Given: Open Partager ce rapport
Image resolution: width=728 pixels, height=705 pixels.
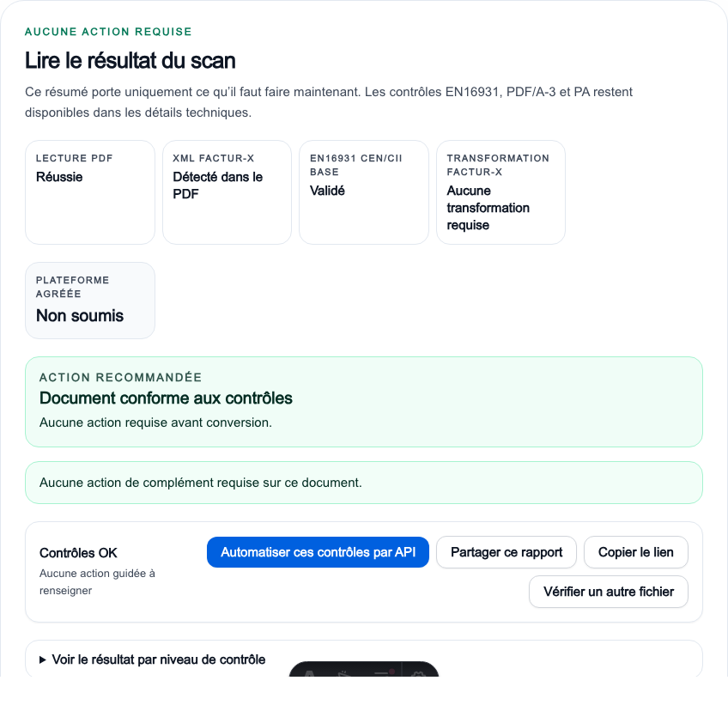Looking at the screenshot, I should pyautogui.click(x=507, y=552).
